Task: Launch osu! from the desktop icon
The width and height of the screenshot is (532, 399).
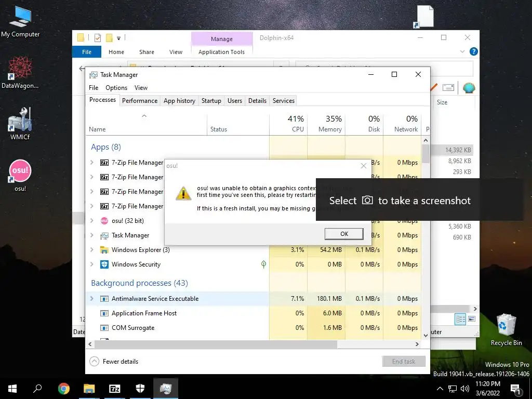Action: 20,175
